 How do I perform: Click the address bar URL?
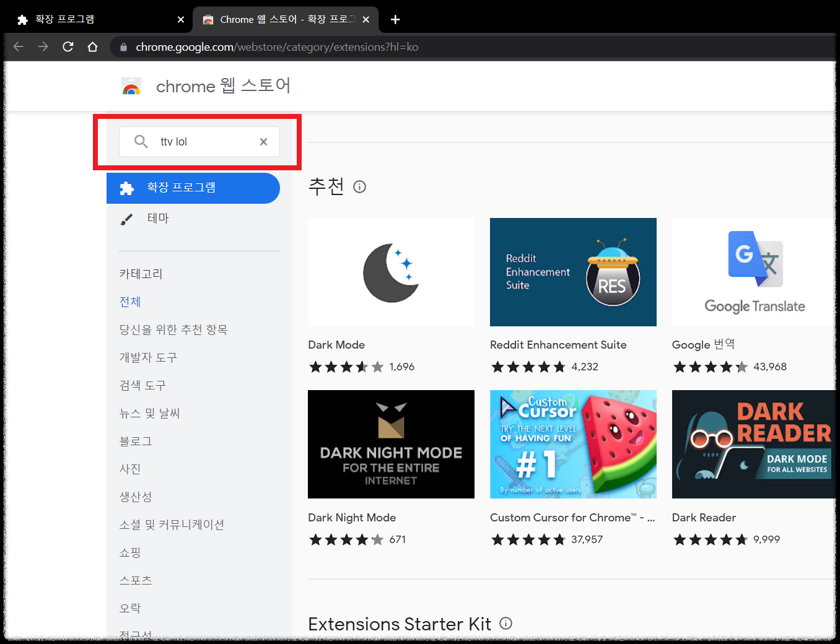pos(277,47)
